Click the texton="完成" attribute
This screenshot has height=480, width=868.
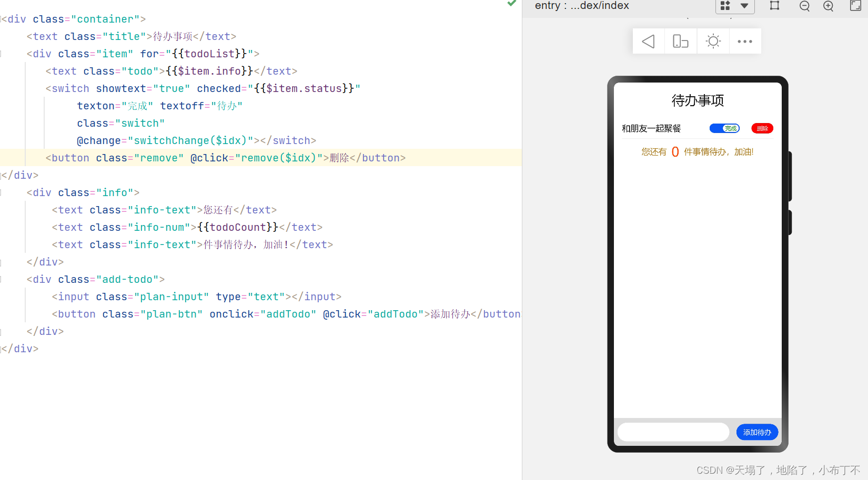[115, 106]
